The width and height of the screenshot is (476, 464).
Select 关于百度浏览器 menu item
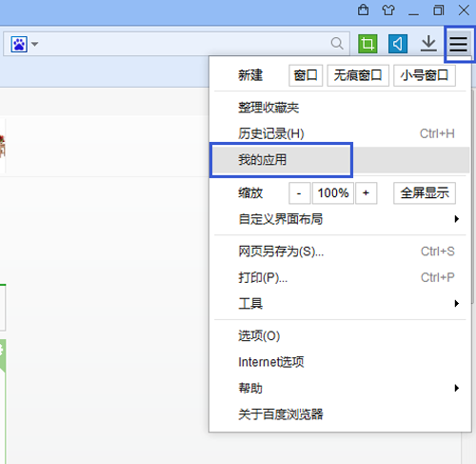click(340, 414)
